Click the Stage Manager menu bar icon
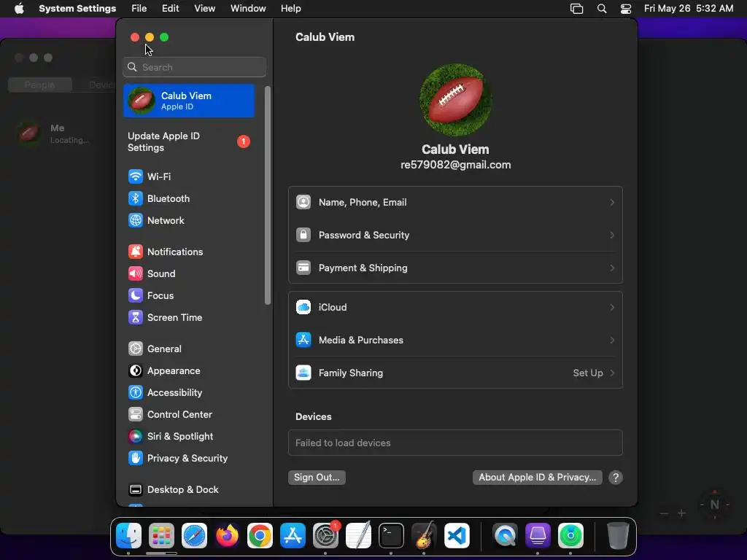Screen dimensions: 747x560 (x=577, y=9)
